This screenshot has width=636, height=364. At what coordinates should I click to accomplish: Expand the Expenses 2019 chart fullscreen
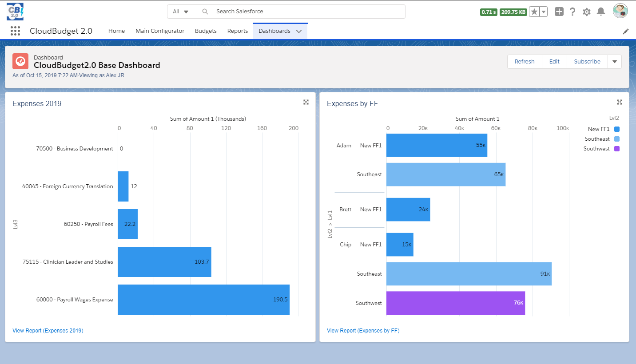pyautogui.click(x=306, y=102)
